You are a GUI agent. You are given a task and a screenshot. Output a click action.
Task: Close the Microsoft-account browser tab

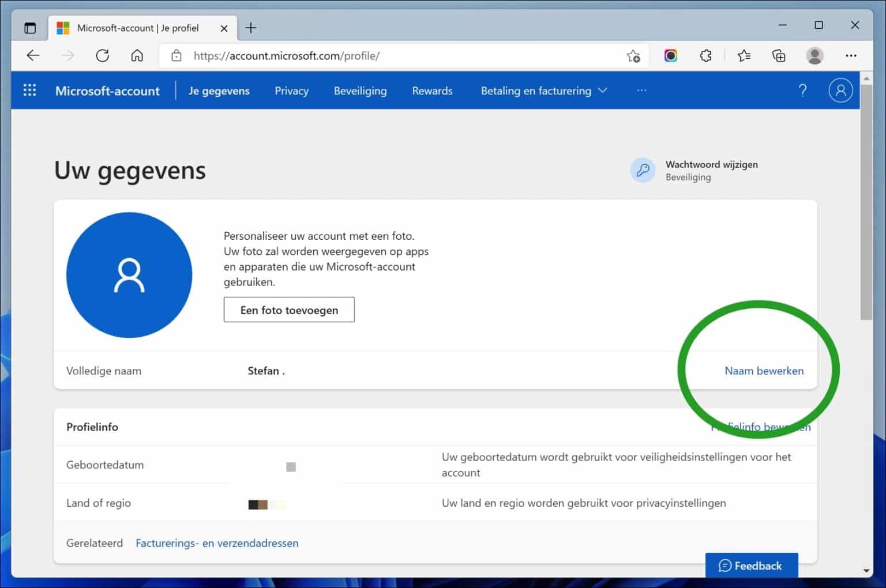[224, 28]
